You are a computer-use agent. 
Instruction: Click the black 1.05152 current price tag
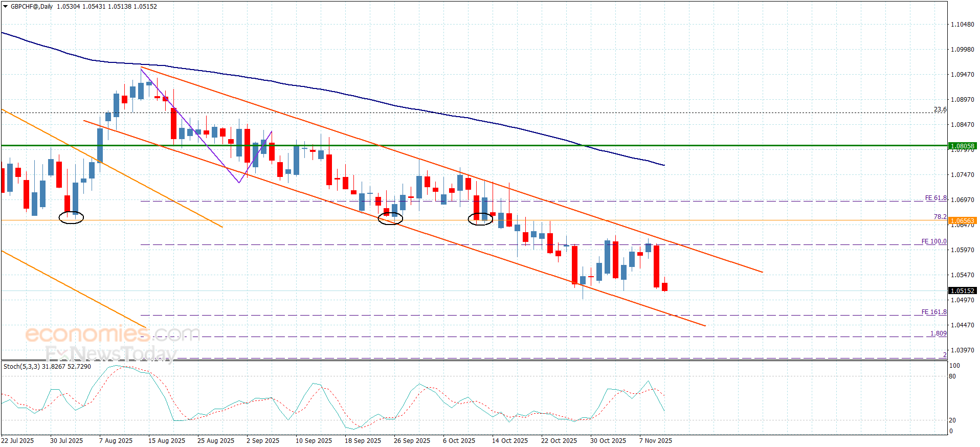[962, 291]
